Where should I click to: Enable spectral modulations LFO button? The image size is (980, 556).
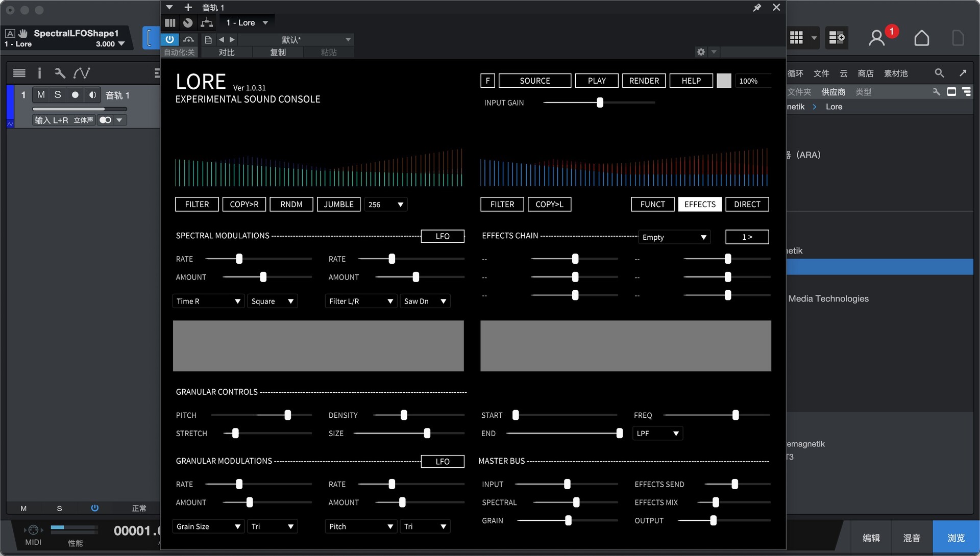click(443, 236)
